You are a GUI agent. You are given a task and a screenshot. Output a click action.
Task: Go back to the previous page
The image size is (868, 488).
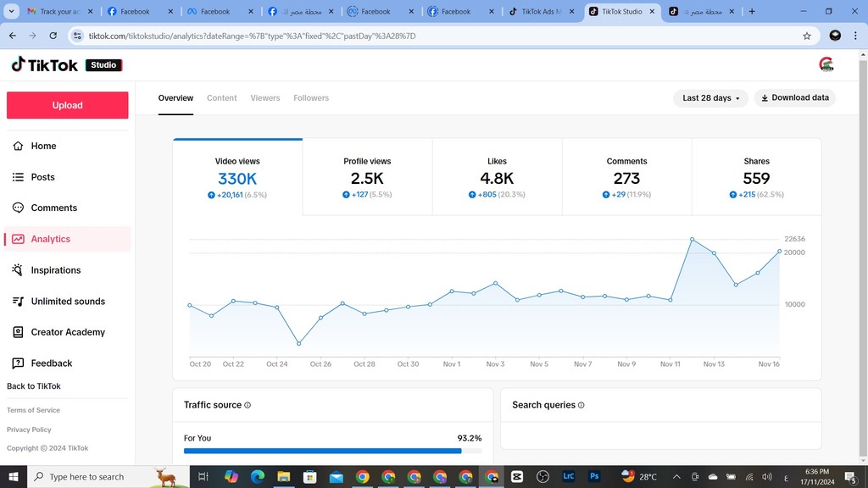(13, 36)
